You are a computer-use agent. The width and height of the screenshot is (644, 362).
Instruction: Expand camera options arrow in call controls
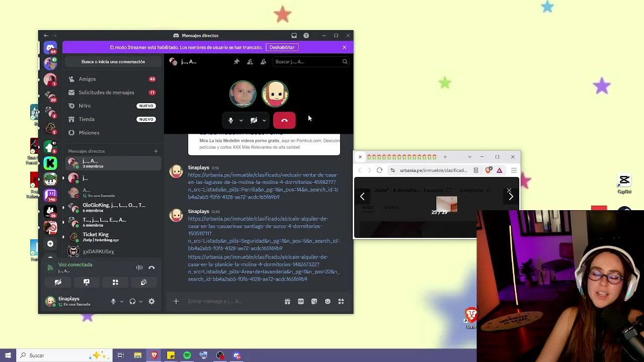click(x=264, y=121)
